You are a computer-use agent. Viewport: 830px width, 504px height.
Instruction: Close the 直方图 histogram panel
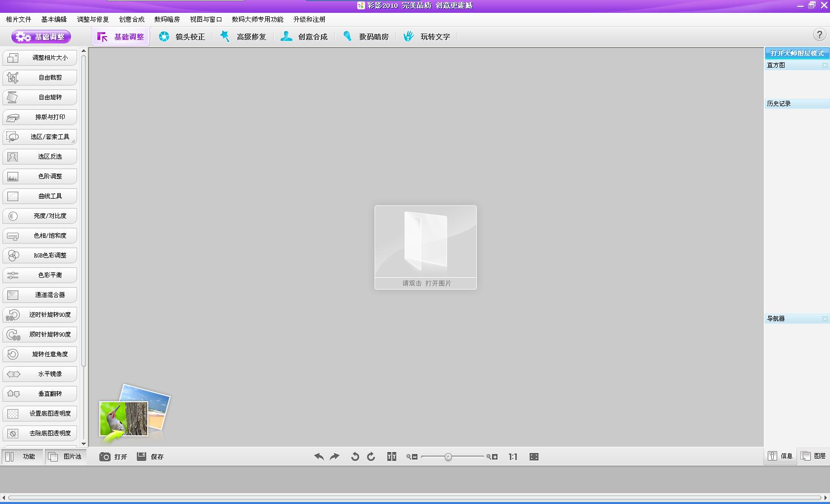[825, 65]
